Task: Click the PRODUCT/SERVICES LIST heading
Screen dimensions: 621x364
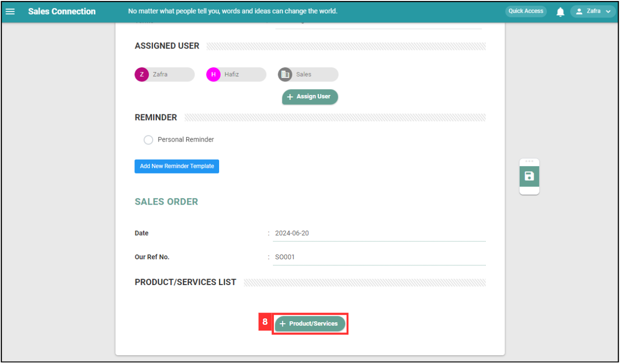Action: click(x=186, y=282)
